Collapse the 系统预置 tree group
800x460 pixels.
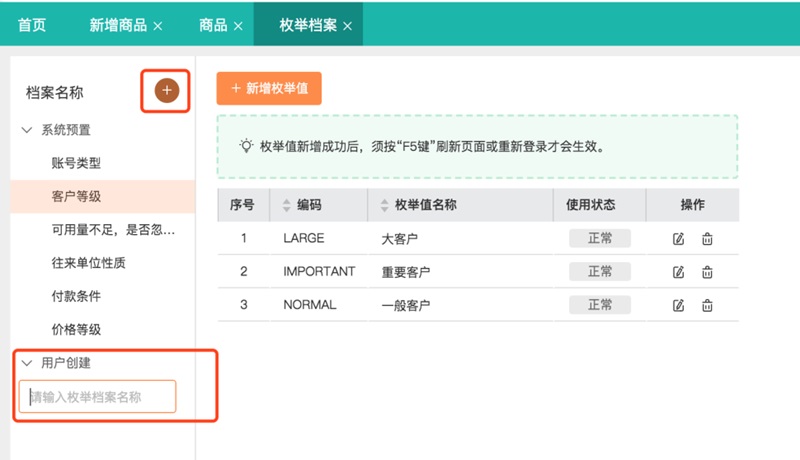pos(27,130)
